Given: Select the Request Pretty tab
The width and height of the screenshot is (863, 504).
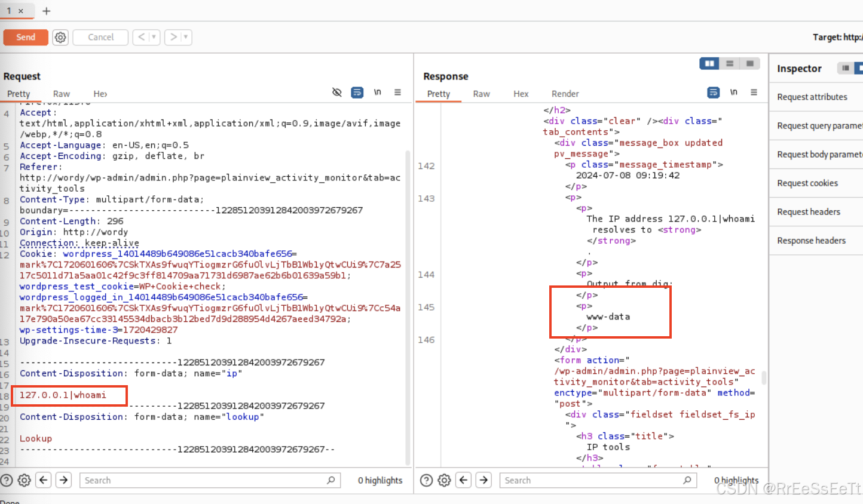Looking at the screenshot, I should click(19, 94).
